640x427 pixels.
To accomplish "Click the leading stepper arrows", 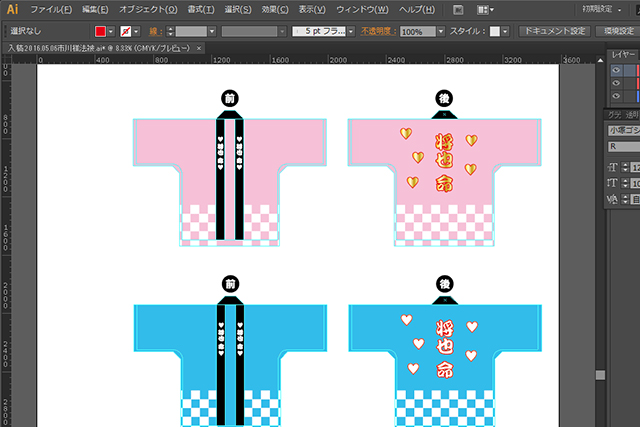I will pyautogui.click(x=625, y=183).
